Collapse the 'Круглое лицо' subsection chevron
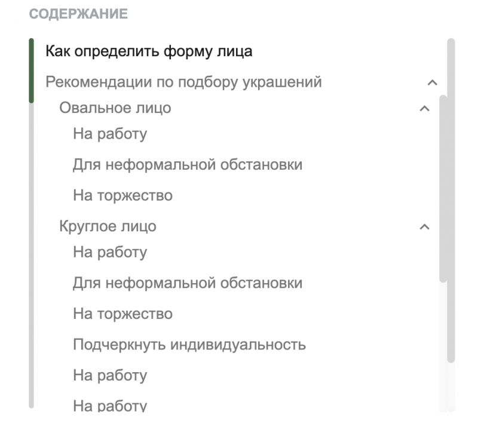This screenshot has height=448, width=478. point(424,227)
